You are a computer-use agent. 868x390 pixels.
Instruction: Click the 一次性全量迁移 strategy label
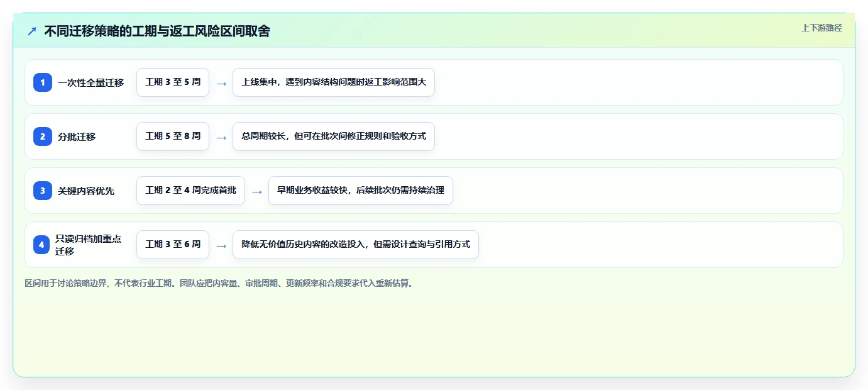[91, 82]
